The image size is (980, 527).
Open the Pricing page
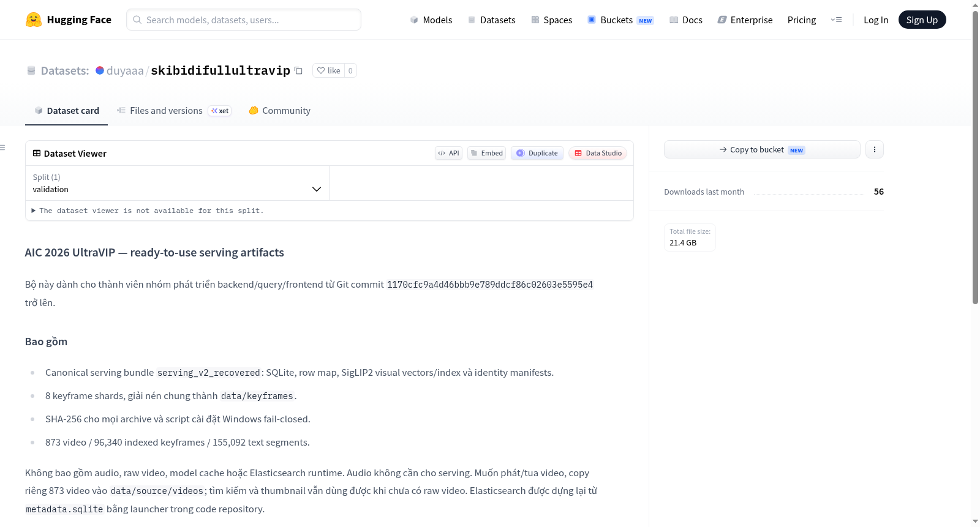coord(802,20)
